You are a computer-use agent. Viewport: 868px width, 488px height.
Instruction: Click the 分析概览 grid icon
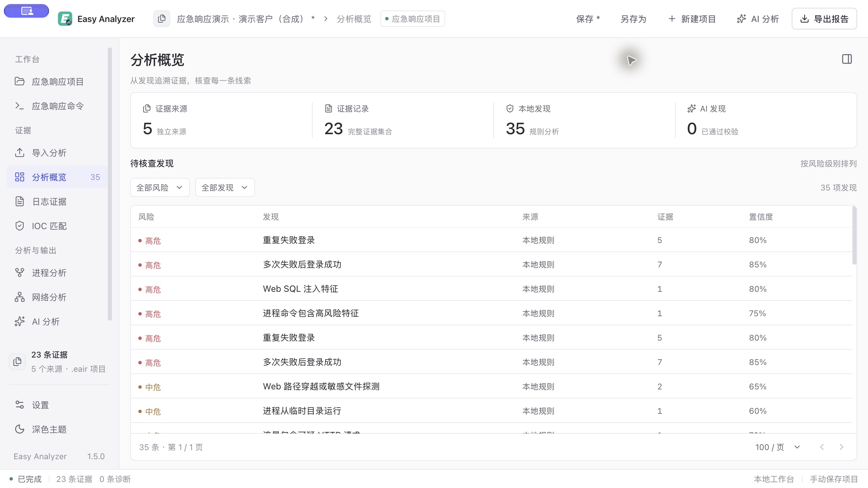pos(20,177)
